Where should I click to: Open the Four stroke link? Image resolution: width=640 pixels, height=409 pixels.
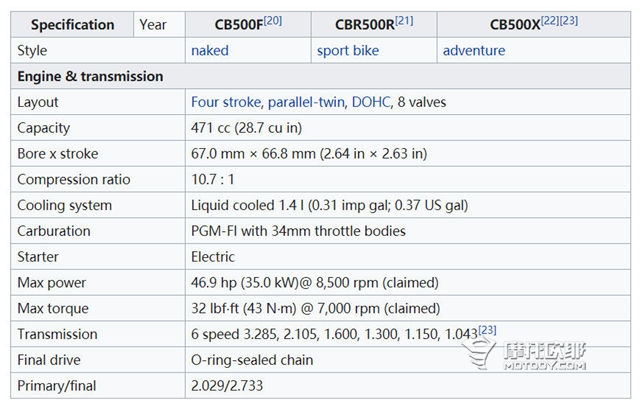coord(226,102)
